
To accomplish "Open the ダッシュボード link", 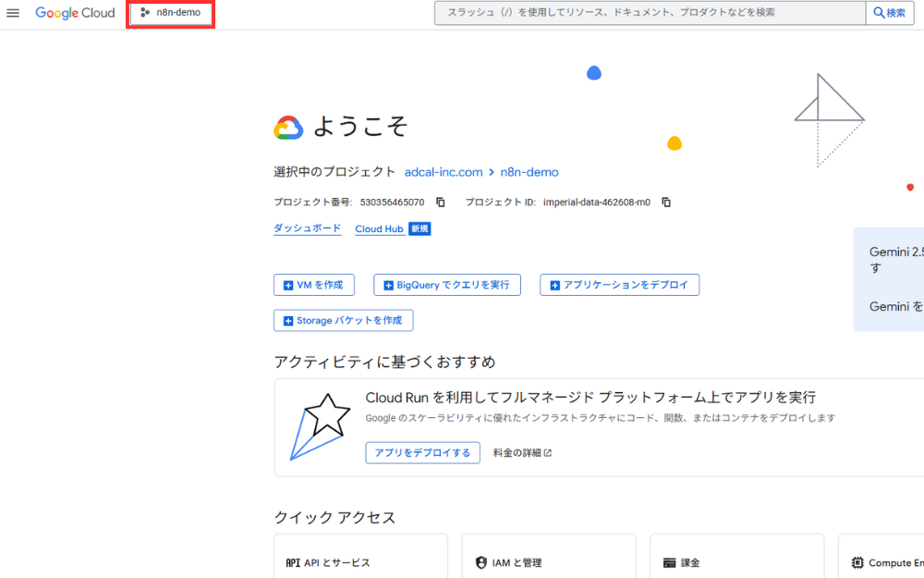I will 307,228.
